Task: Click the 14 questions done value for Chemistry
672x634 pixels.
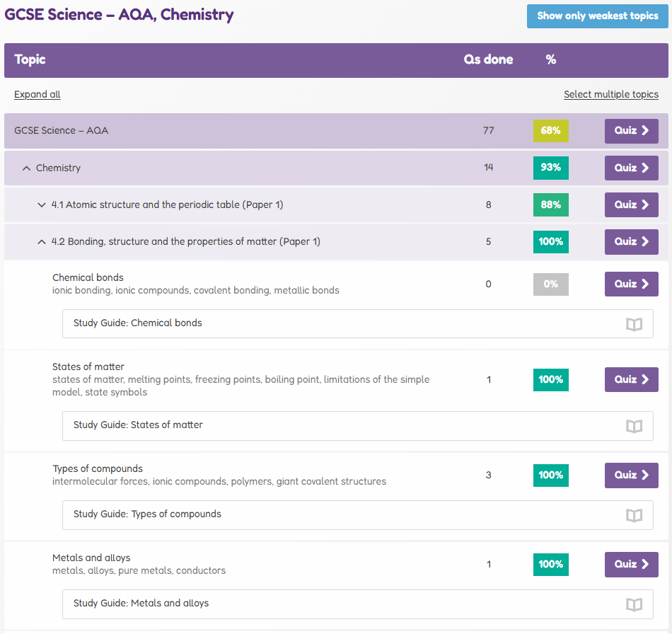Action: click(x=489, y=168)
